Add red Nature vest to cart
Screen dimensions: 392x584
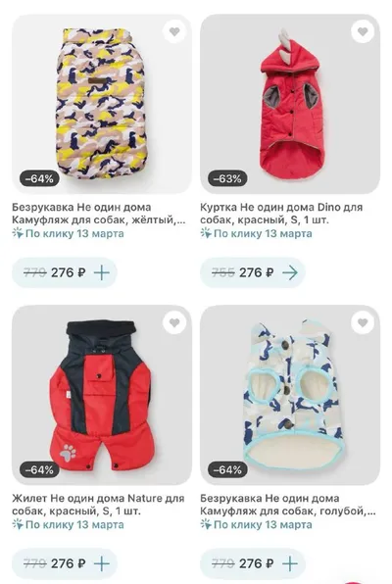(x=101, y=563)
